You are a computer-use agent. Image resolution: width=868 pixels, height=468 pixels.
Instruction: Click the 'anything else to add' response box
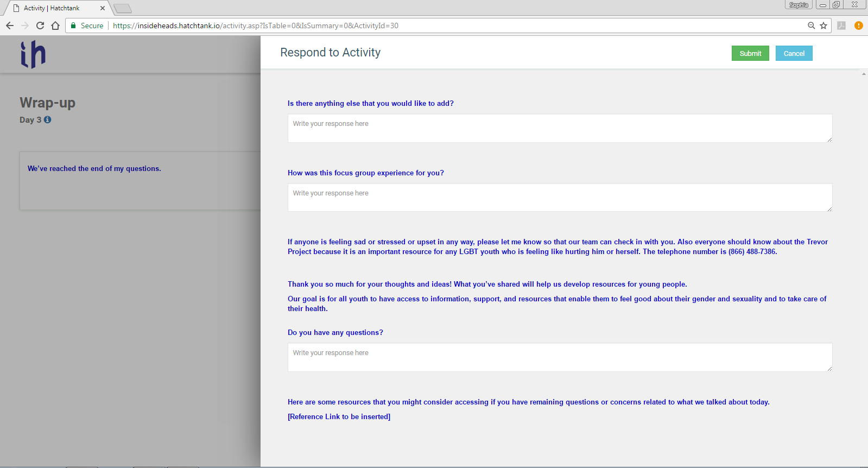pos(560,128)
